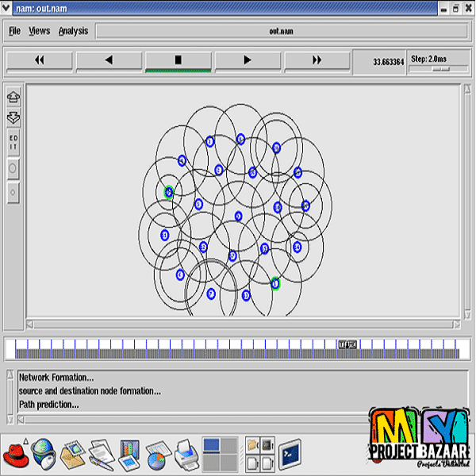This screenshot has height=476, width=476.
Task: Play the animation backward
Action: pos(109,60)
